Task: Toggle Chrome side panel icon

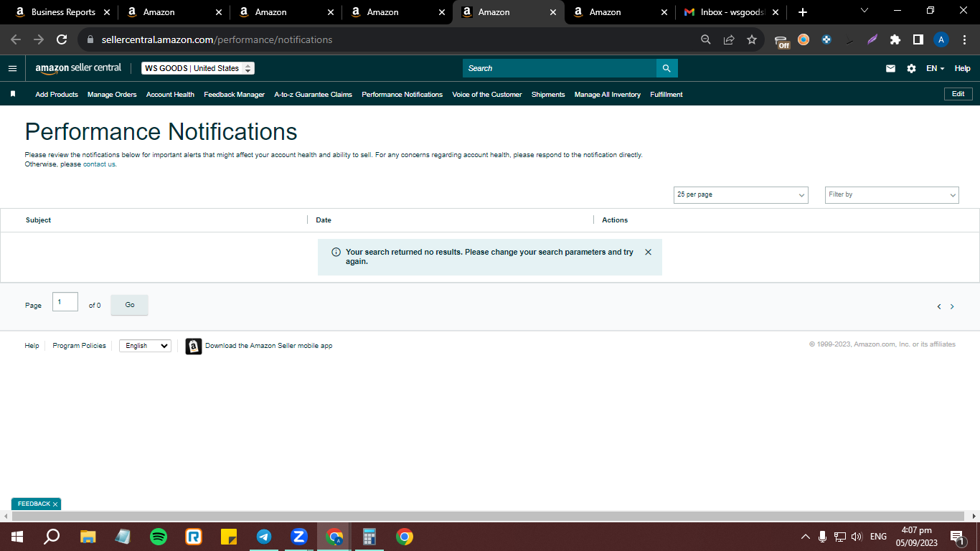Action: (918, 39)
